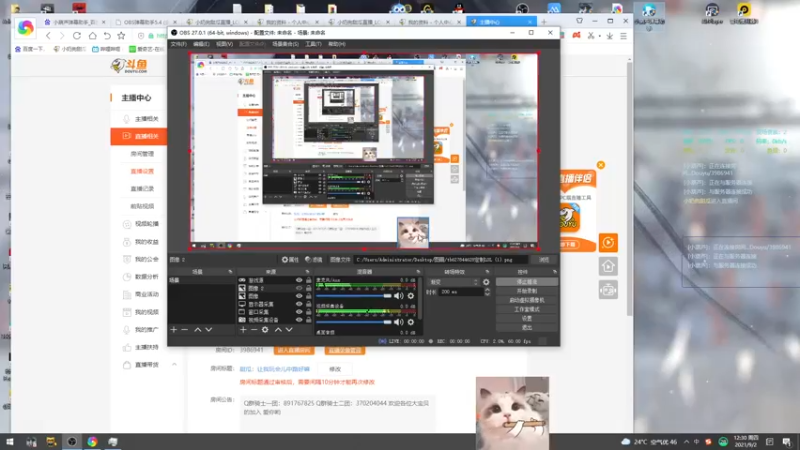The height and width of the screenshot is (450, 800).
Task: Collapse the 直播带货 sidebar chevron
Action: point(174,365)
